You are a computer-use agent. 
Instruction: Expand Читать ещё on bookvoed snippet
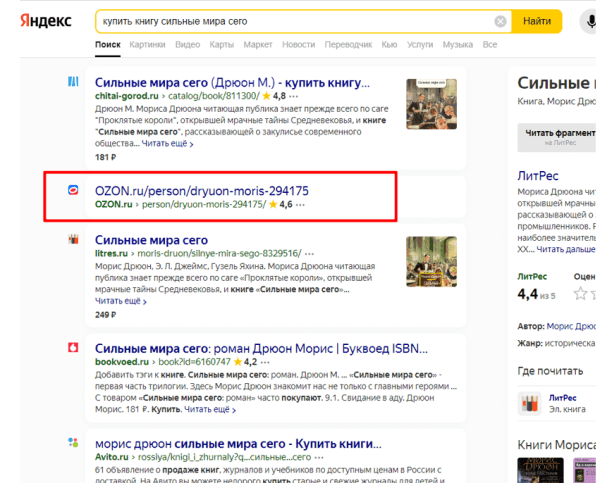(210, 410)
